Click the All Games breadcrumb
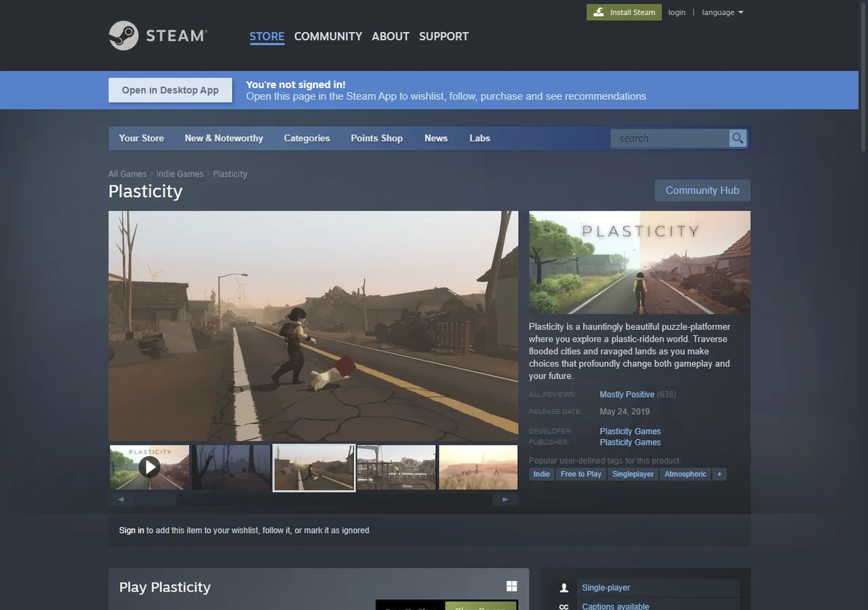This screenshot has height=610, width=868. click(127, 174)
